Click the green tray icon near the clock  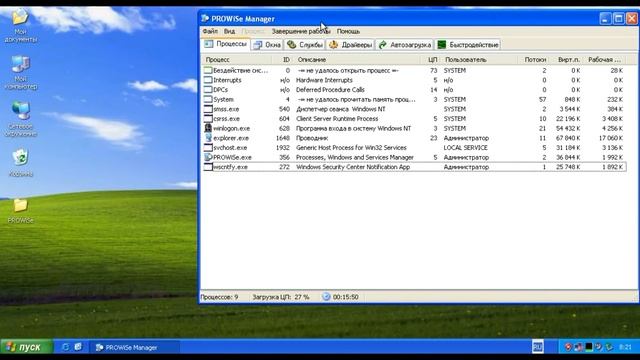coord(609,347)
